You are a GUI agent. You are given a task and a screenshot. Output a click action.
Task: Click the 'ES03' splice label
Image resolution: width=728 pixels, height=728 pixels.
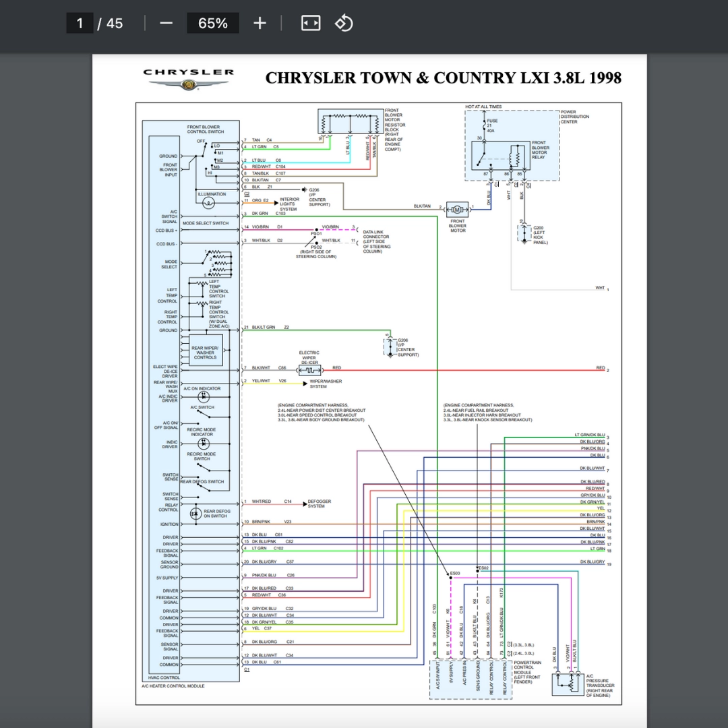click(455, 574)
